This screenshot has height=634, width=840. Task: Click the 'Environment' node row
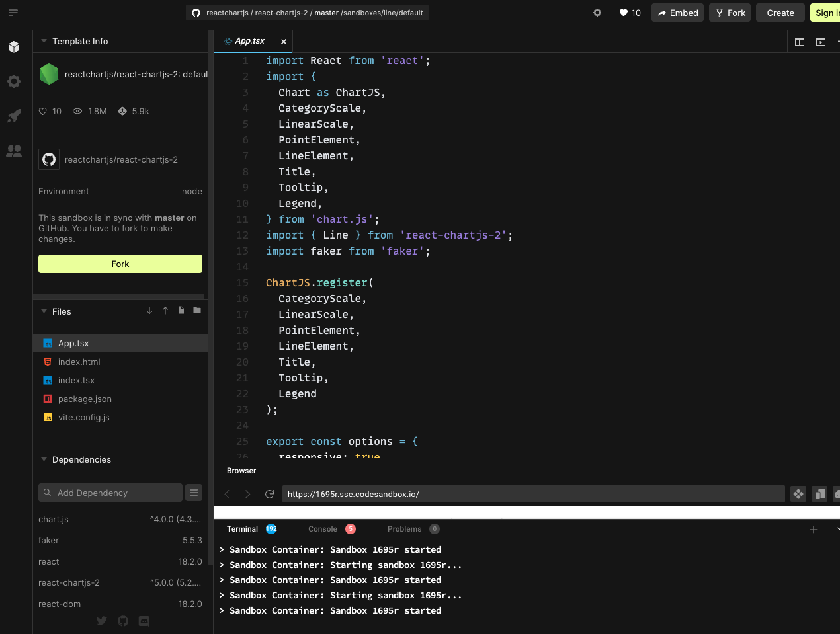pyautogui.click(x=120, y=191)
